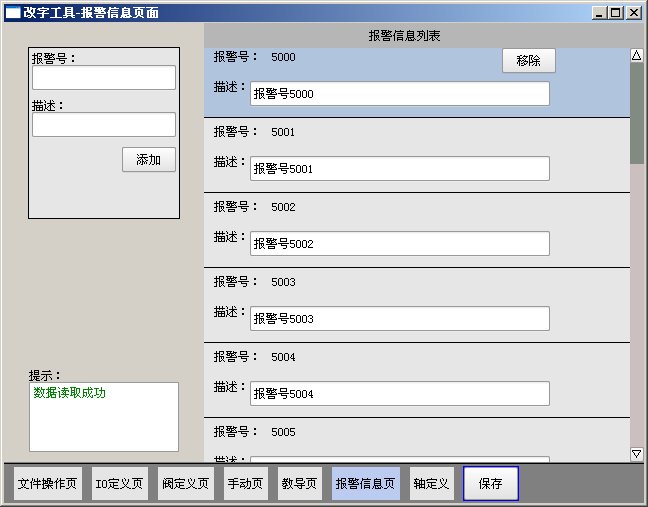This screenshot has height=507, width=648.
Task: Switch to the 轴定义 tab
Action: tap(431, 484)
